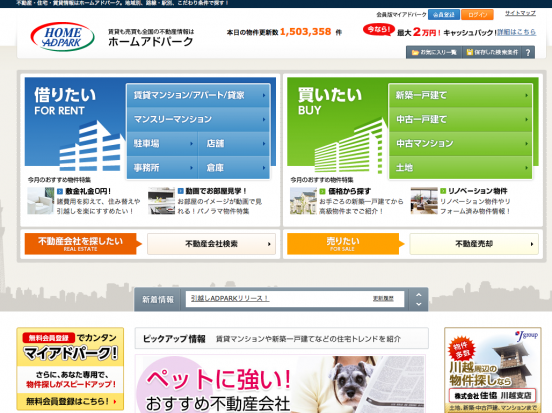This screenshot has width=552, height=413.
Task: Open お気に入り一覧 folder icon button
Action: 434,52
